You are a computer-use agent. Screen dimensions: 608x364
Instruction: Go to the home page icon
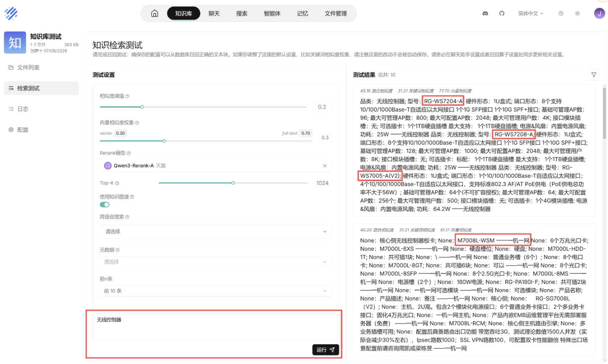click(x=154, y=13)
